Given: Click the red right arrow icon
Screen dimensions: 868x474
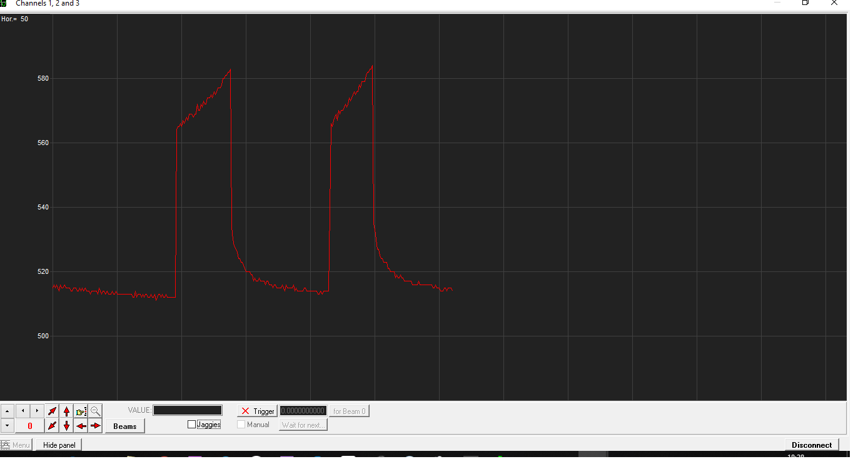Looking at the screenshot, I should click(x=95, y=426).
